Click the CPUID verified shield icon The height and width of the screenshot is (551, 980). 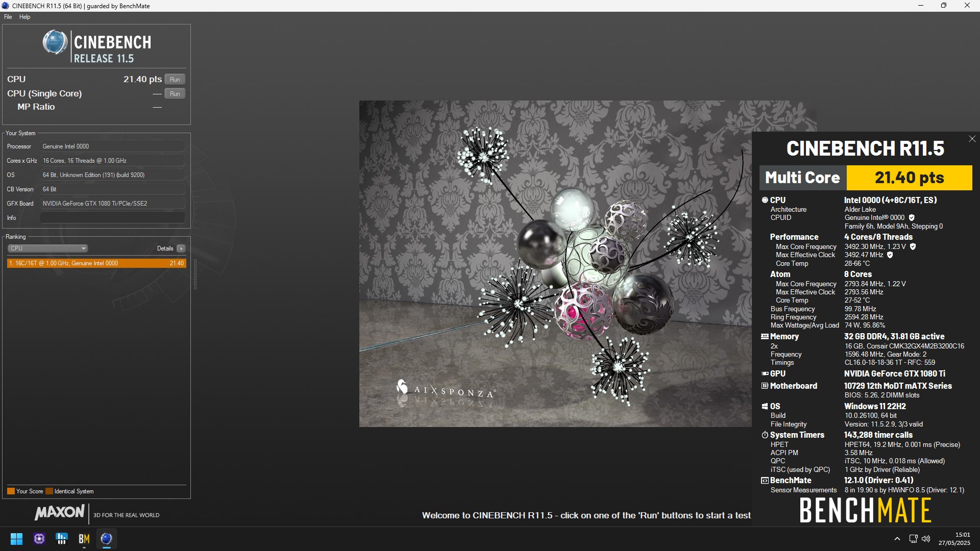click(x=912, y=218)
